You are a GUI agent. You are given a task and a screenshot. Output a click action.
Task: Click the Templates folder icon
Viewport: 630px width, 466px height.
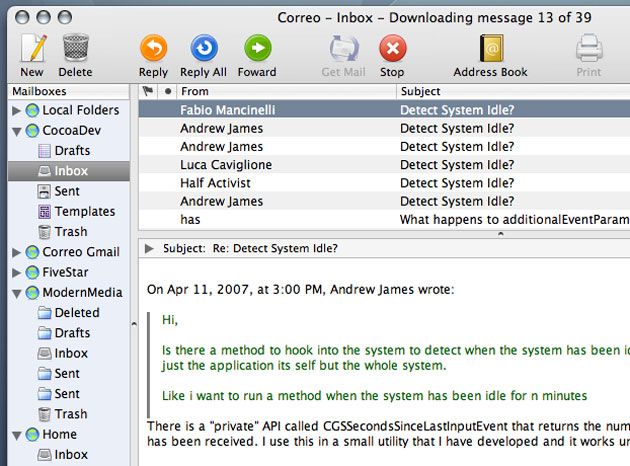(x=44, y=211)
